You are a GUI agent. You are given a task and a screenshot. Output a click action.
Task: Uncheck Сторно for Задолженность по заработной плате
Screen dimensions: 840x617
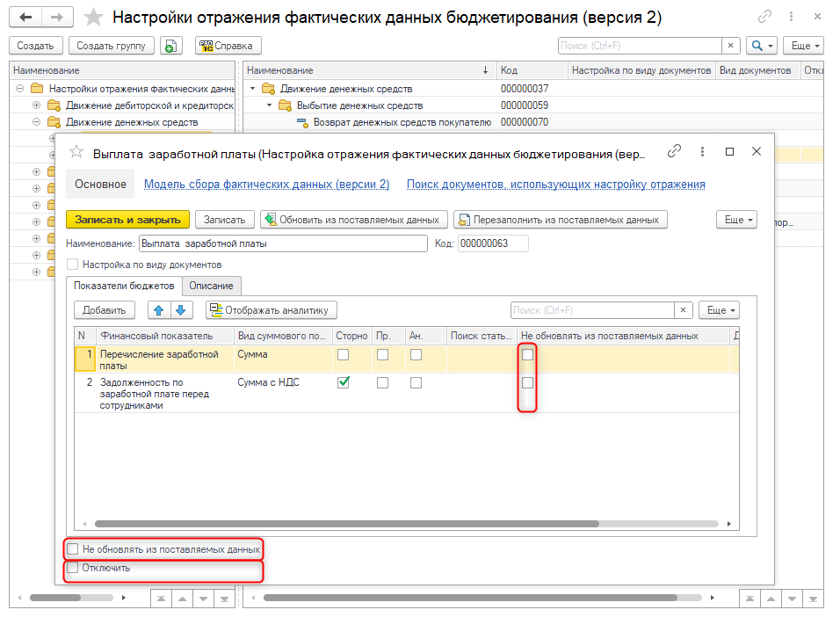point(344,382)
